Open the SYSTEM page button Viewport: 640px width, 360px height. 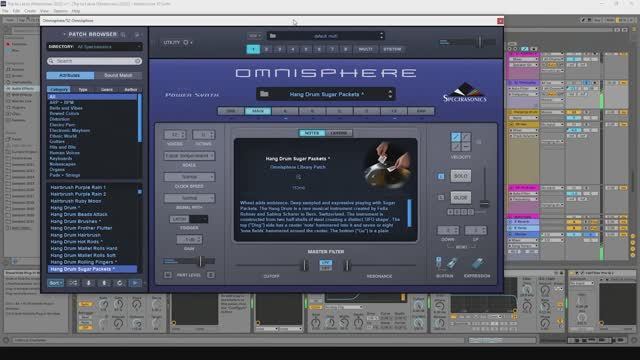[392, 49]
